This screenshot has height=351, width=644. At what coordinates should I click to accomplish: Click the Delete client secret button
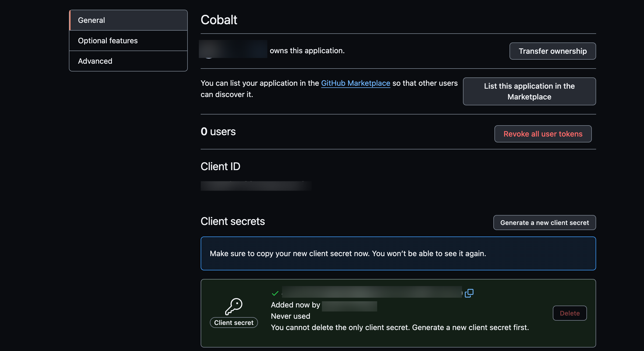(x=569, y=313)
